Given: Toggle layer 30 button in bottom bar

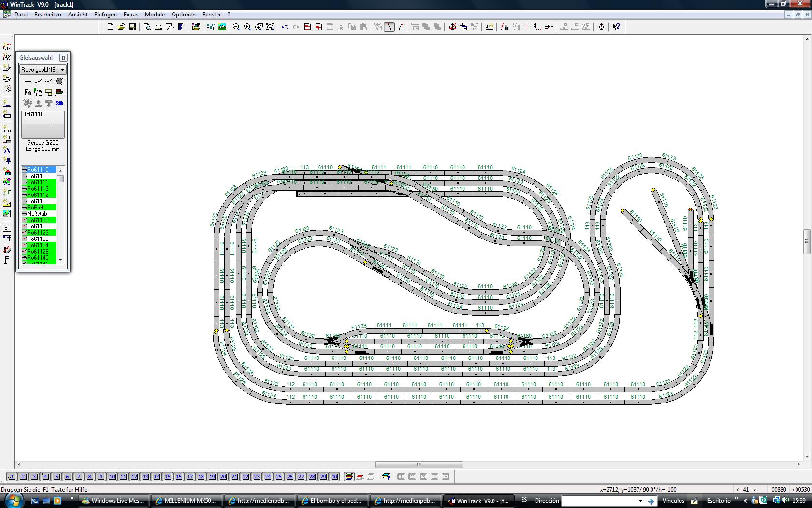Looking at the screenshot, I should tap(334, 477).
